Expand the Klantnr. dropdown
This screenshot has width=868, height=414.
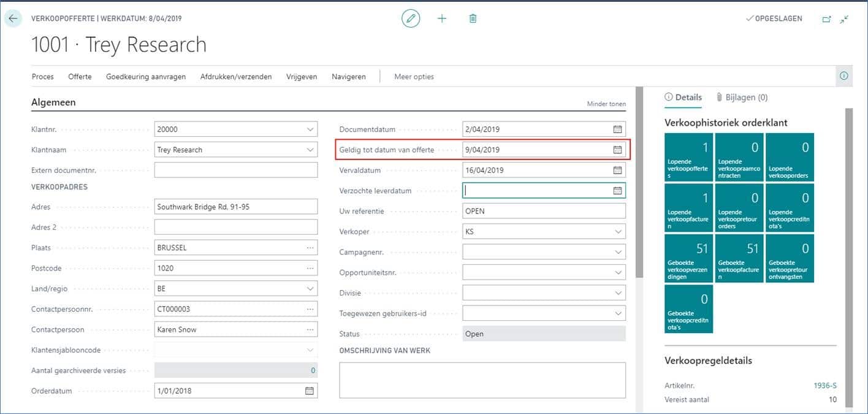click(x=310, y=129)
